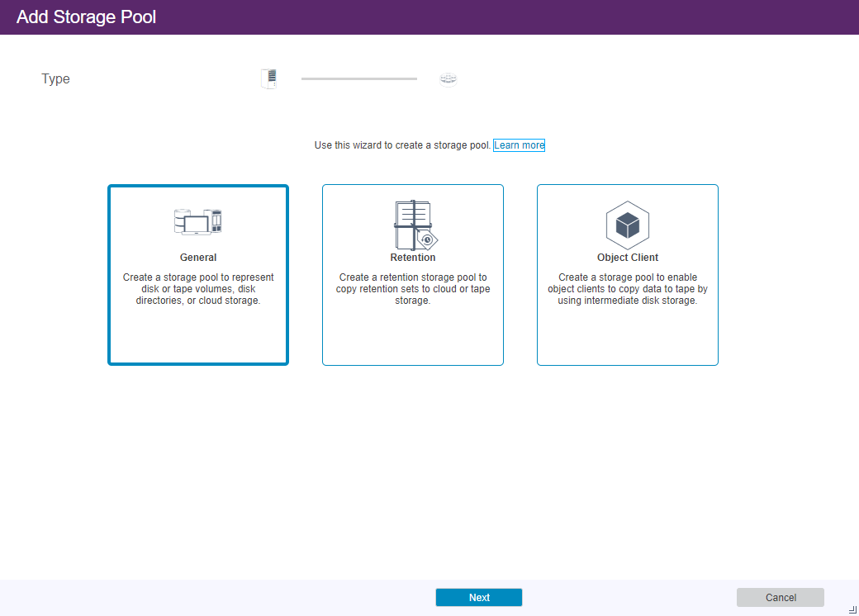Image resolution: width=859 pixels, height=616 pixels.
Task: Click the server step icon beside Type
Action: pos(268,79)
